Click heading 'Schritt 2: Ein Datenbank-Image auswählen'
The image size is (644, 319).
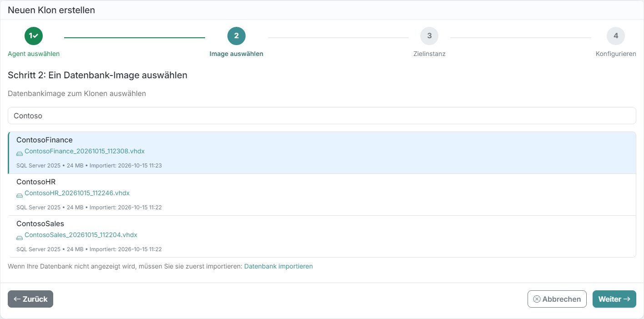97,75
